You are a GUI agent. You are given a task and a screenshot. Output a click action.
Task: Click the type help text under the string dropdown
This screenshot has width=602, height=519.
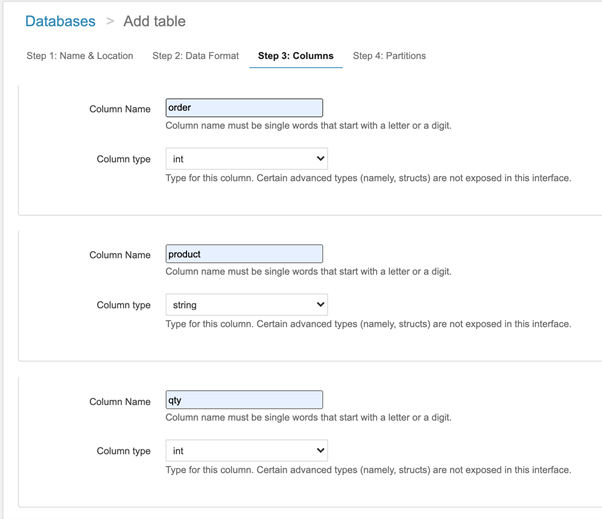[368, 324]
